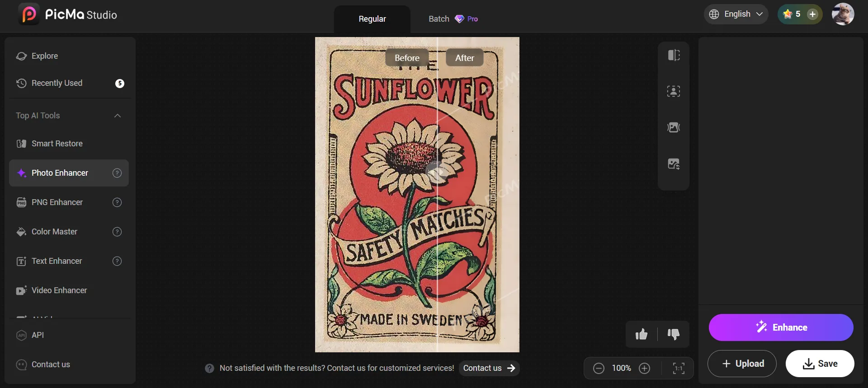Click the purple Enhance button
Viewport: 868px width, 388px height.
click(781, 327)
